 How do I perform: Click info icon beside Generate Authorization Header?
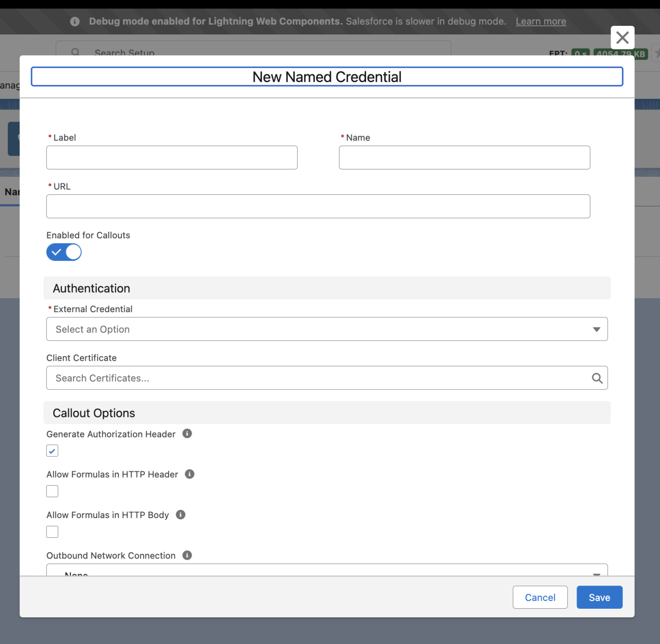187,433
